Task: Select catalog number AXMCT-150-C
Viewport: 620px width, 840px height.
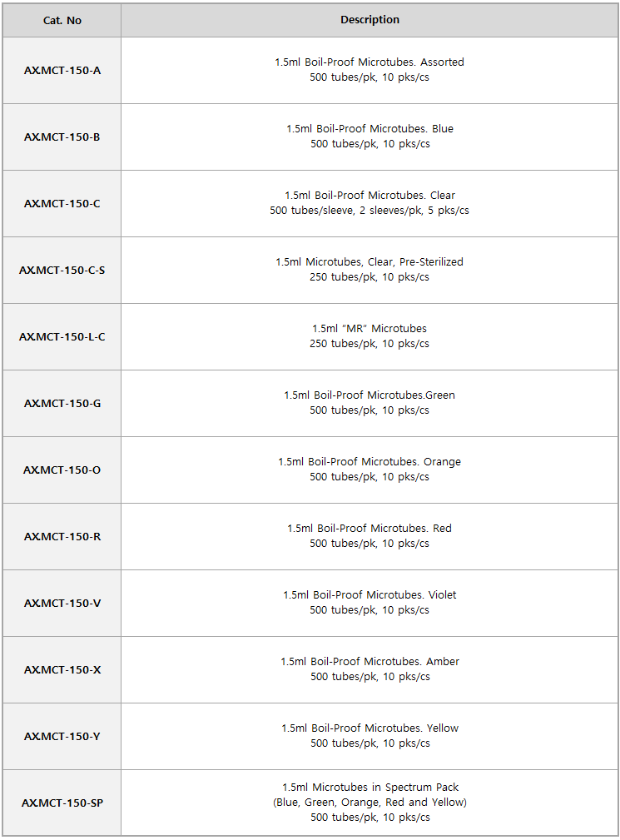Action: click(x=62, y=204)
